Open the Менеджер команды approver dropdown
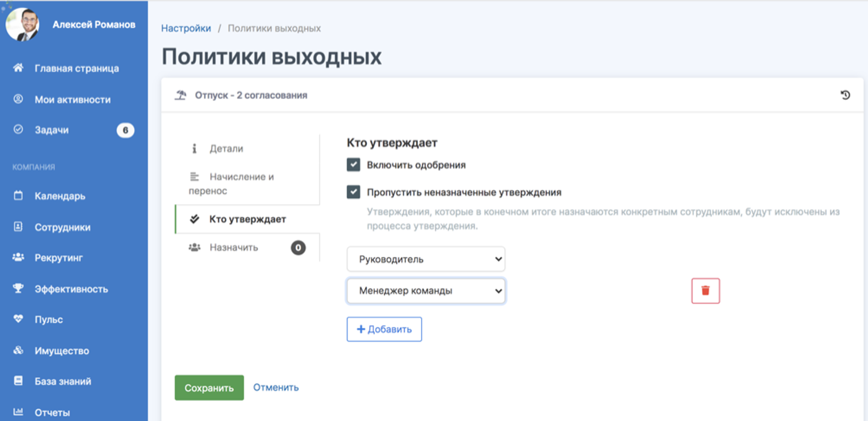Viewport: 868px width, 421px height. (x=426, y=291)
